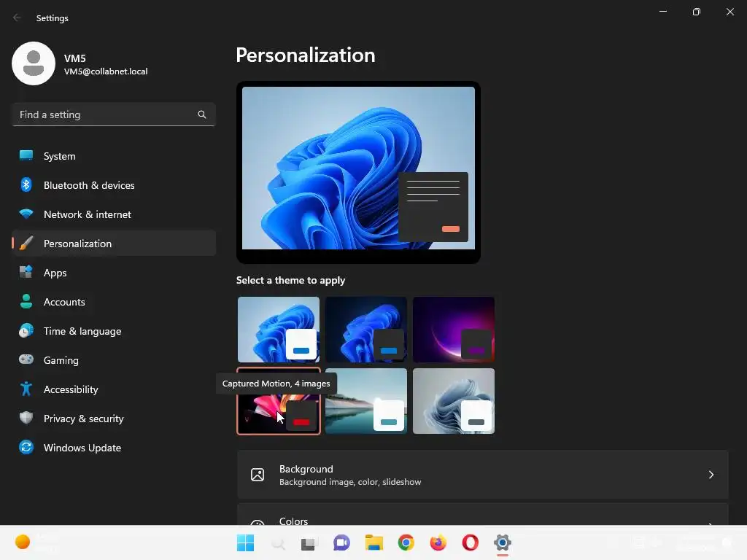Viewport: 747px width, 560px height.
Task: Open System settings in the sidebar
Action: click(x=113, y=156)
